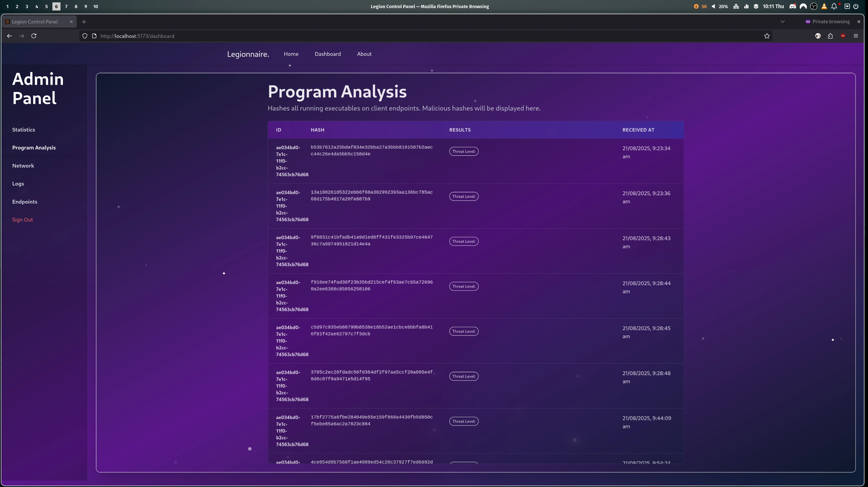Go back with the browser back arrow

pos(9,36)
